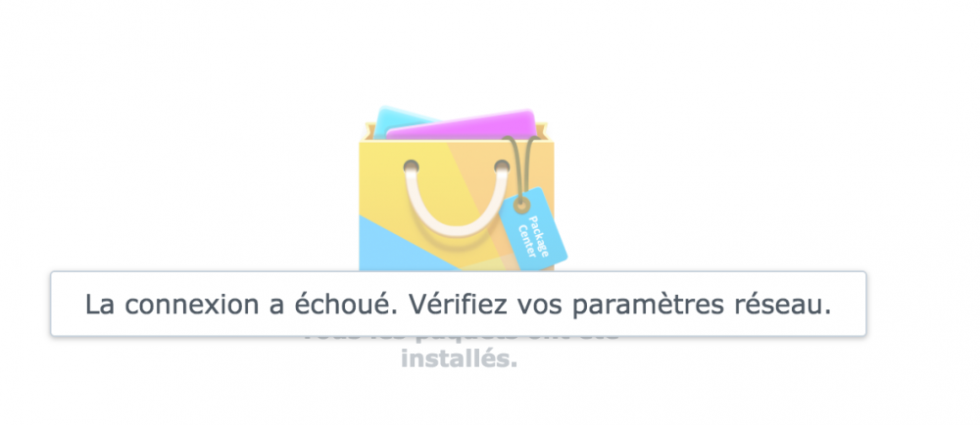Click the folded top-left edge of the bag

coord(369,130)
